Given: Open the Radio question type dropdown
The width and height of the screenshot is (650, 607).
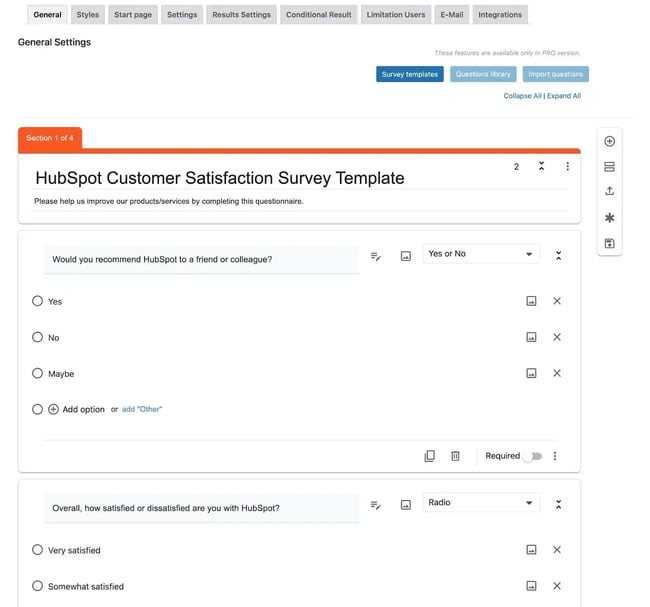Looking at the screenshot, I should tap(481, 503).
